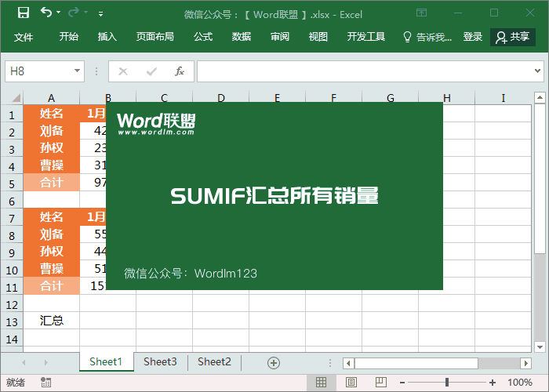Viewport: 549px width, 392px height.
Task: Click the grayed-out Redo arrow
Action: [x=74, y=13]
